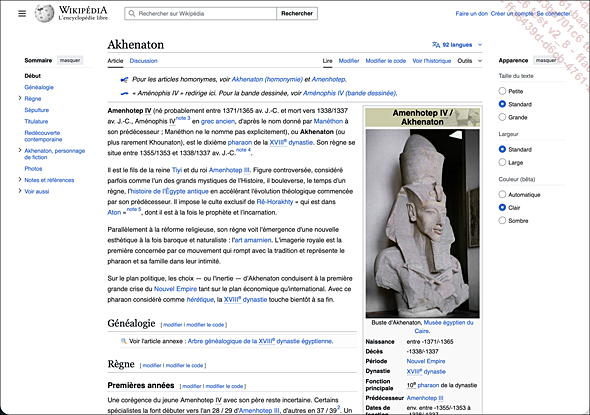Go to Début in Sommaire

pos(33,76)
